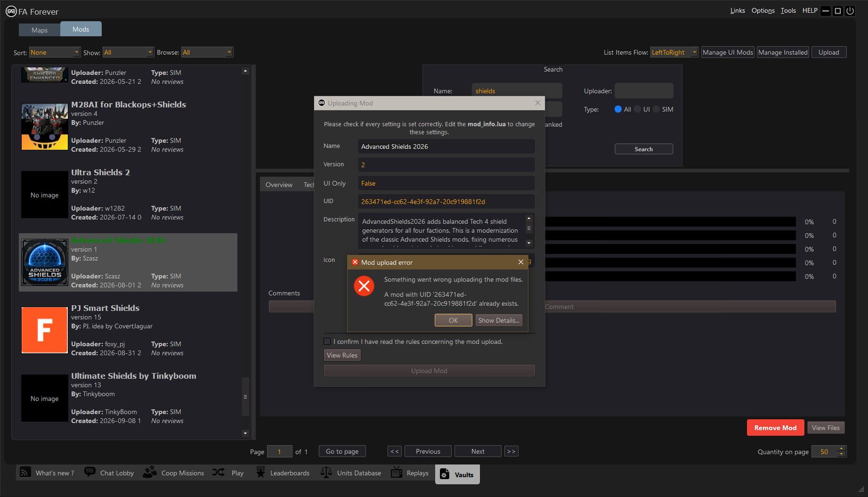Screen dimensions: 868x497
Task: Click the page number input field
Action: pyautogui.click(x=279, y=451)
